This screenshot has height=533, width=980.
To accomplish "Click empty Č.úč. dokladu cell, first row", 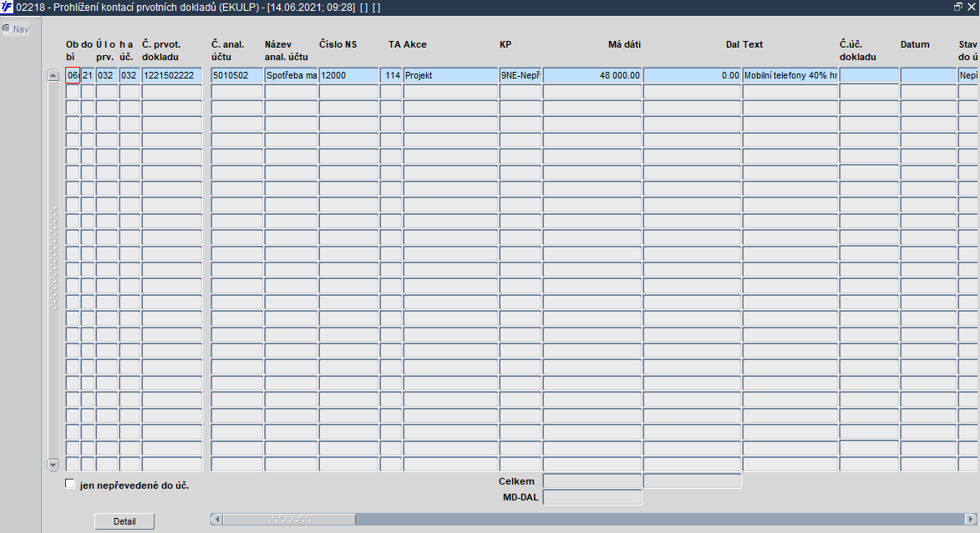I will coord(869,75).
